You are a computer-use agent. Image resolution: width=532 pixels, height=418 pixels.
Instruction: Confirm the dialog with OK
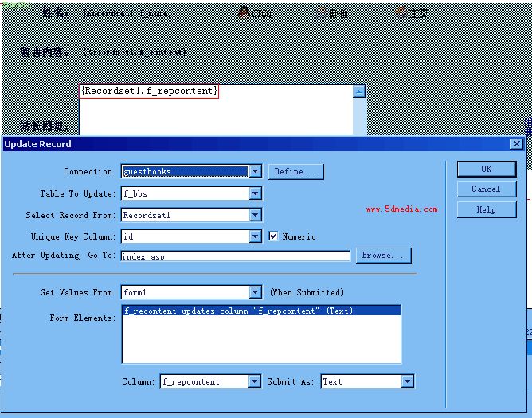pos(486,169)
